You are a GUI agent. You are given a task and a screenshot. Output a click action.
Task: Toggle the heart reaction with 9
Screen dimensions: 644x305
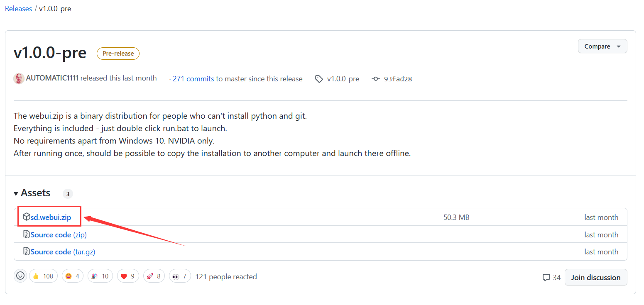point(127,276)
